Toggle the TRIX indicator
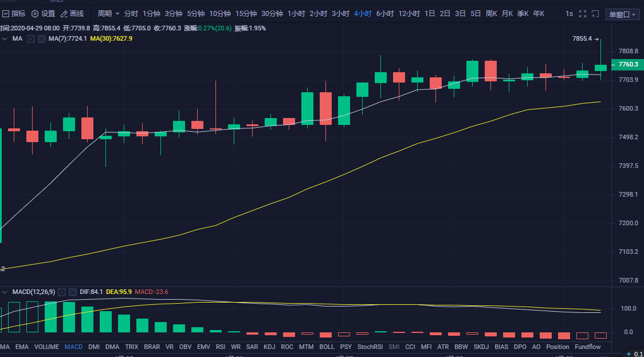The height and width of the screenshot is (357, 644). [x=131, y=347]
